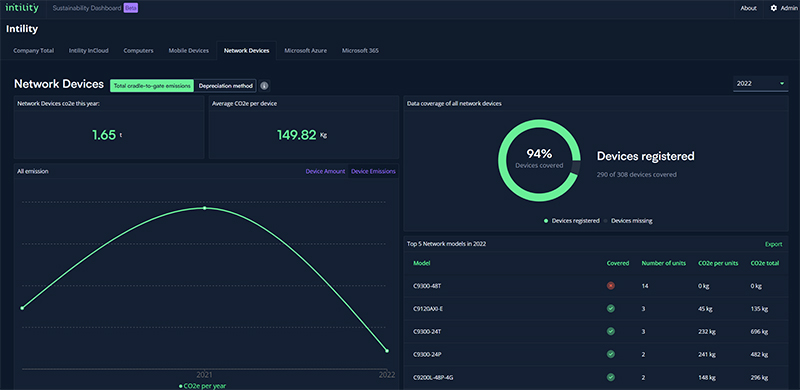The image size is (800, 390).
Task: Open Admin settings gear icon
Action: pyautogui.click(x=773, y=8)
